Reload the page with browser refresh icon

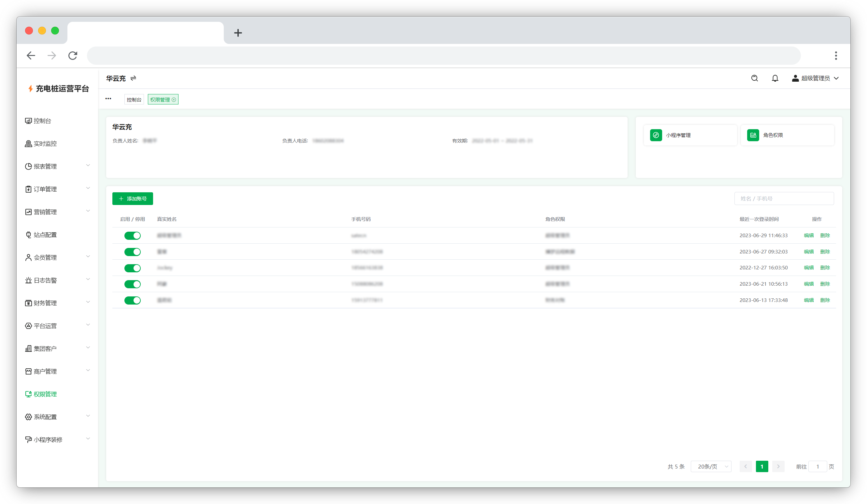click(73, 56)
